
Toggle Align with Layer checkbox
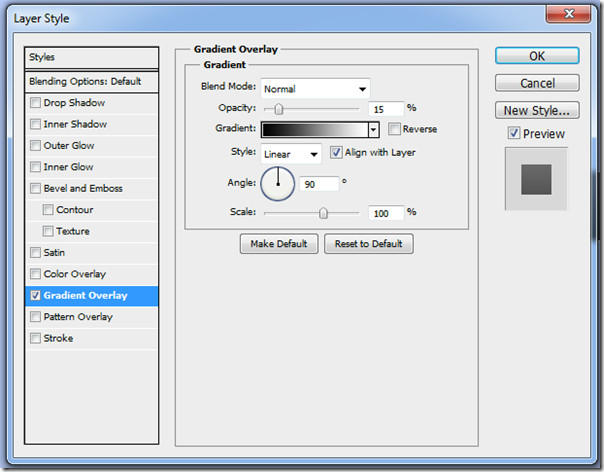[336, 152]
